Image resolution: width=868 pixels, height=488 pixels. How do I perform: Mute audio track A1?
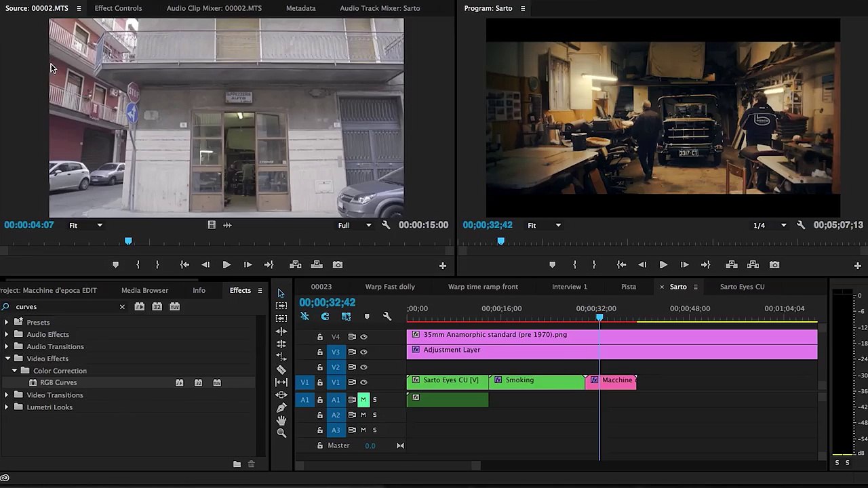363,400
